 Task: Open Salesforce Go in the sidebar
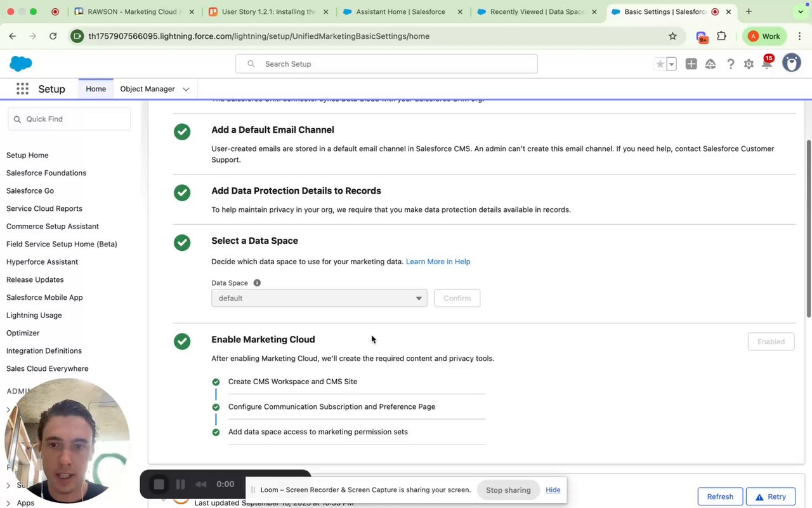pos(30,190)
